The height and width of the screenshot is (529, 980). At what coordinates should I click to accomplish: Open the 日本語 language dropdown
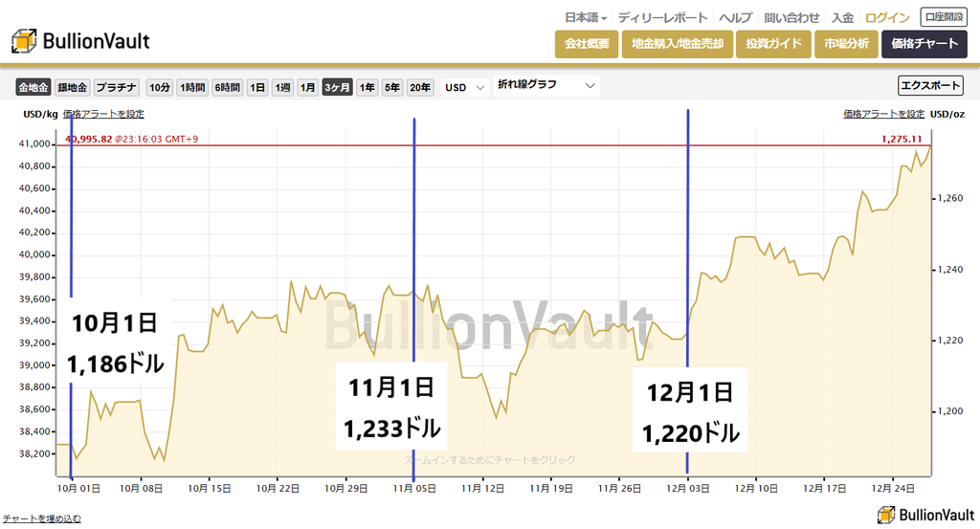point(586,17)
